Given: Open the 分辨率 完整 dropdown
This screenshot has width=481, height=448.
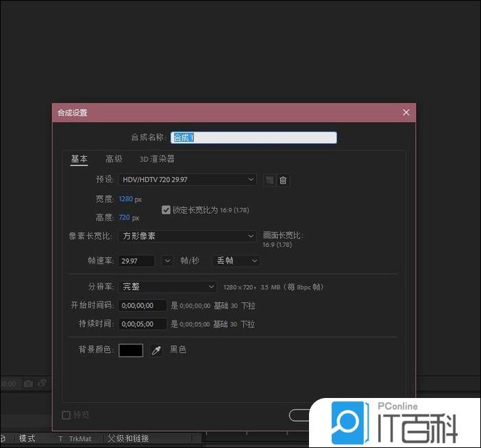Looking at the screenshot, I should pyautogui.click(x=167, y=287).
